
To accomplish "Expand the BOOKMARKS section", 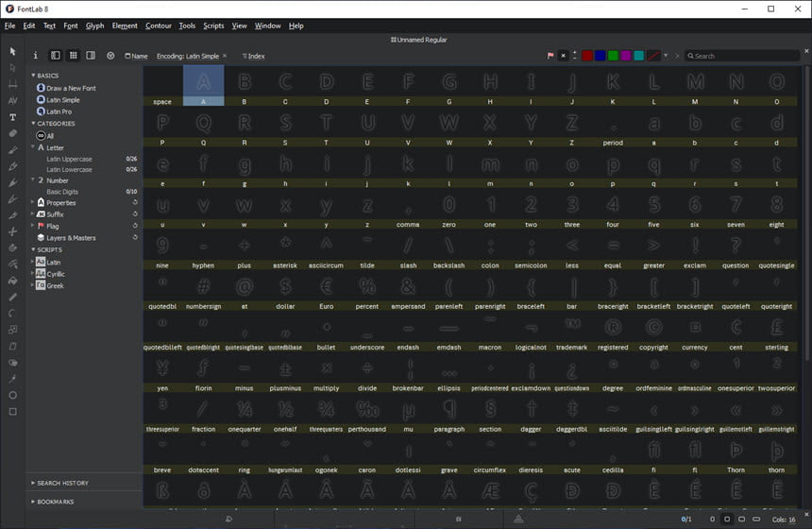I will coord(33,502).
